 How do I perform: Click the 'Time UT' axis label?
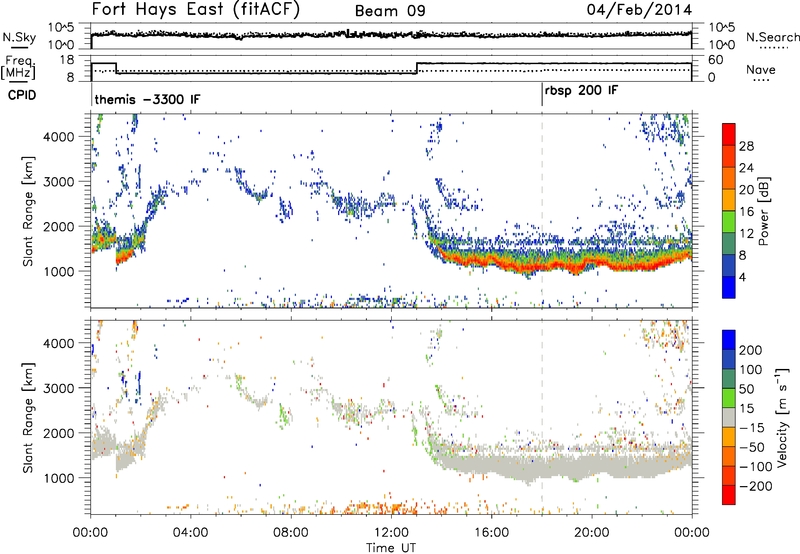(x=391, y=548)
